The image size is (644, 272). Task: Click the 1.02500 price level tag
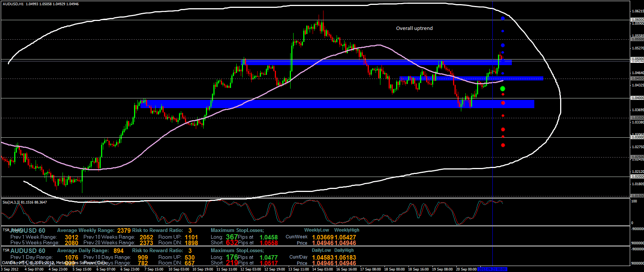(637, 157)
